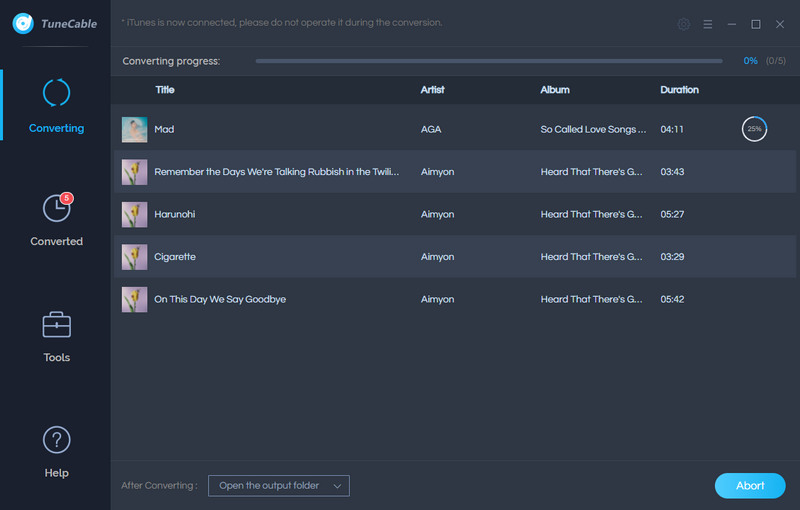Select the song title Mad
The height and width of the screenshot is (510, 800).
[164, 130]
